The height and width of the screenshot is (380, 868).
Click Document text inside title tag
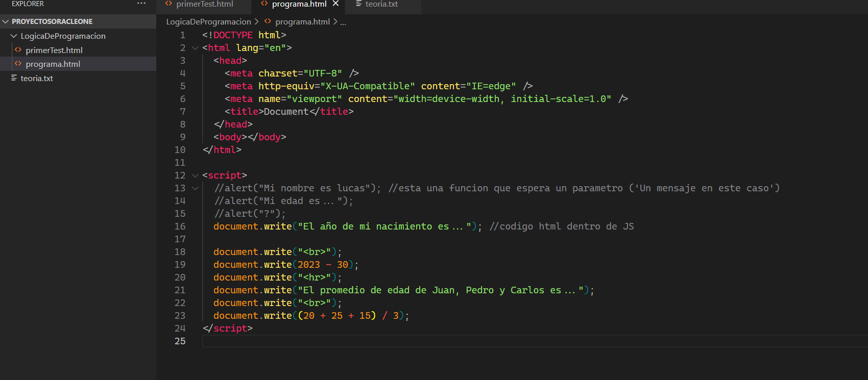(286, 112)
